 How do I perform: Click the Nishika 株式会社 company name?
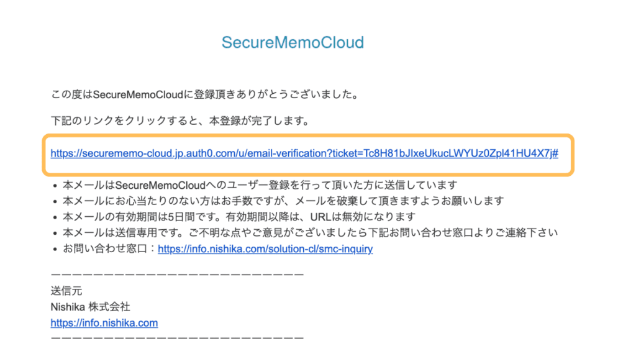91,307
